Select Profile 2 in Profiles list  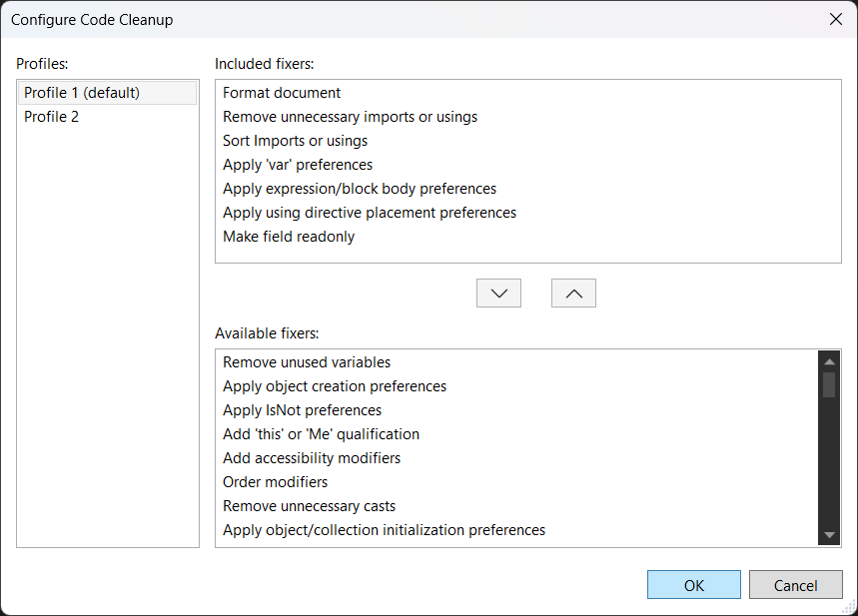pos(52,117)
